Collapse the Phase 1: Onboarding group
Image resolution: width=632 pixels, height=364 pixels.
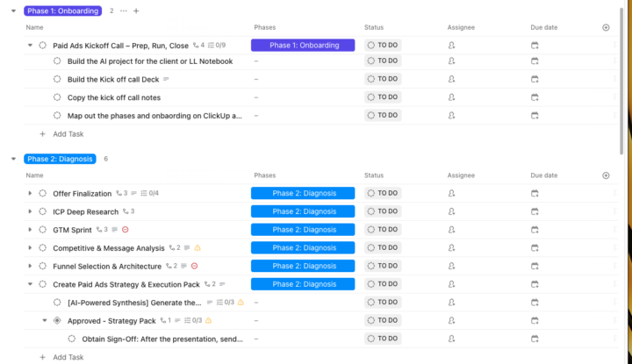13,11
